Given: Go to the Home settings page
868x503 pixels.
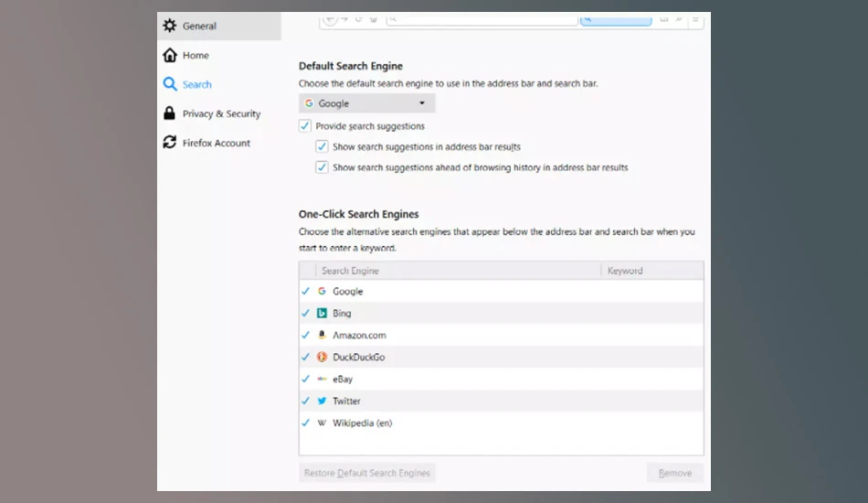Looking at the screenshot, I should (196, 56).
